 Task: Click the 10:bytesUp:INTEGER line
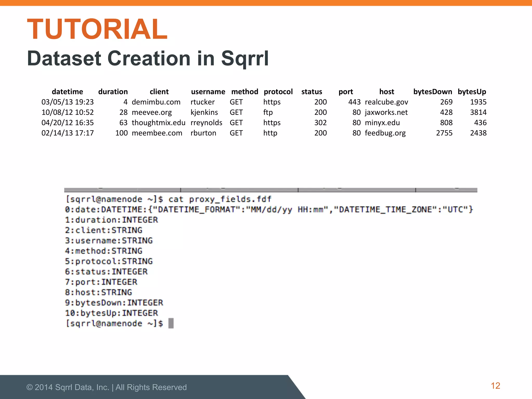click(x=111, y=314)
